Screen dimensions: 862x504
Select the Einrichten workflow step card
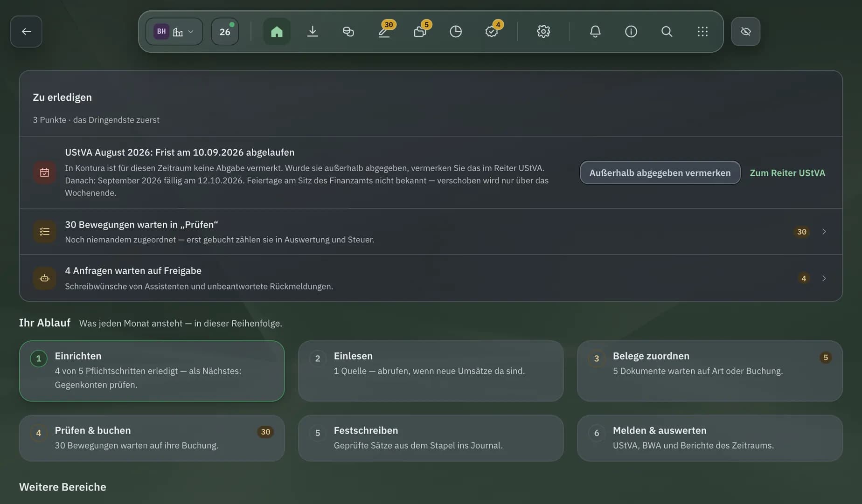pyautogui.click(x=152, y=371)
